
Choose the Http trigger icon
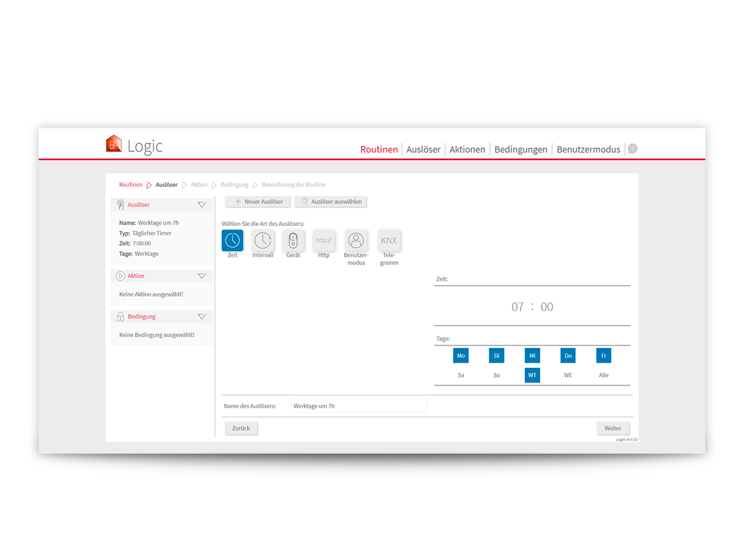[324, 240]
